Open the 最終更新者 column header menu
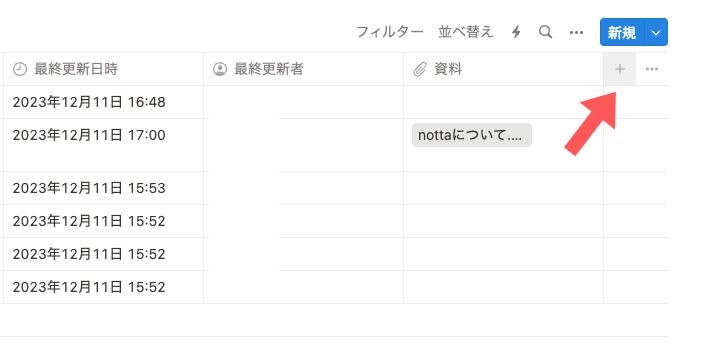This screenshot has width=704, height=360. click(304, 69)
